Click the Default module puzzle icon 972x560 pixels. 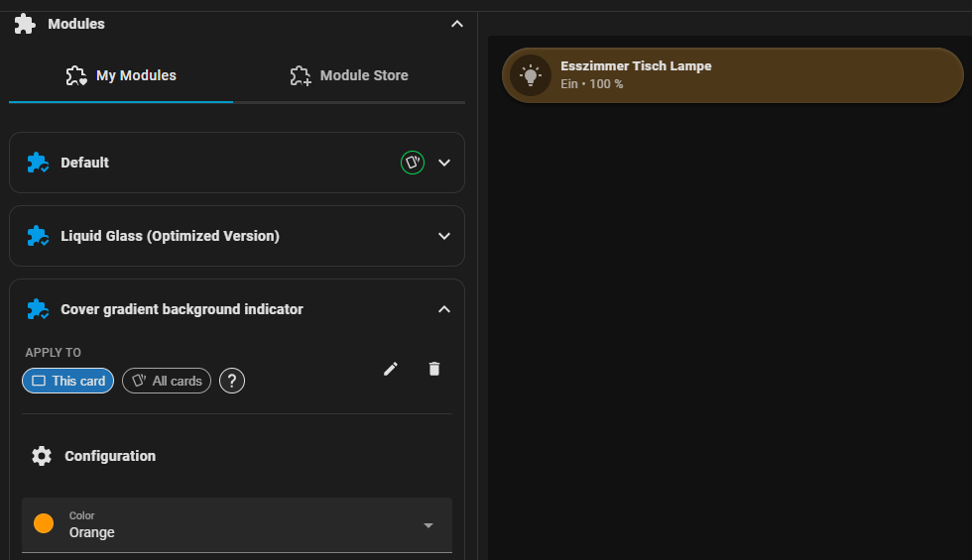pos(38,163)
